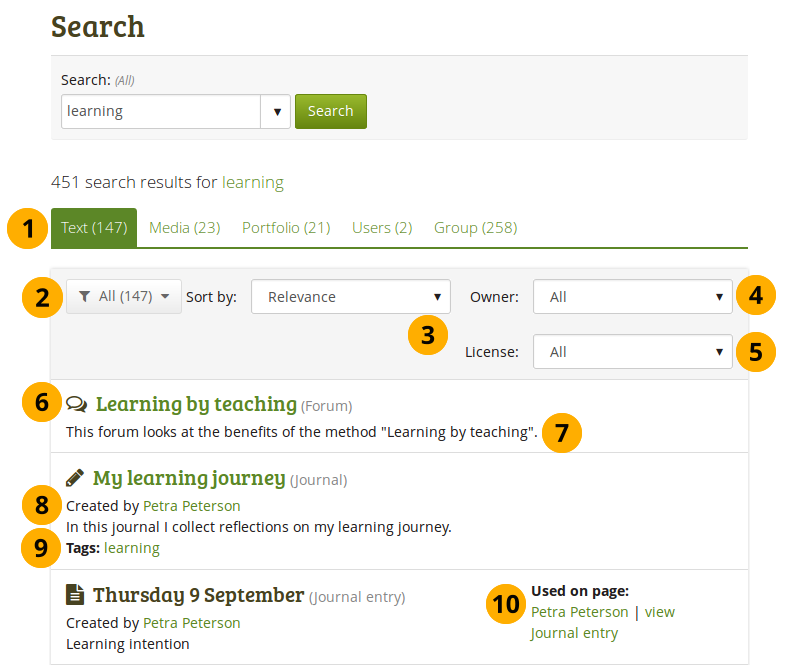Expand the Sort by Relevance dropdown
This screenshot has width=800, height=665.
(x=350, y=297)
